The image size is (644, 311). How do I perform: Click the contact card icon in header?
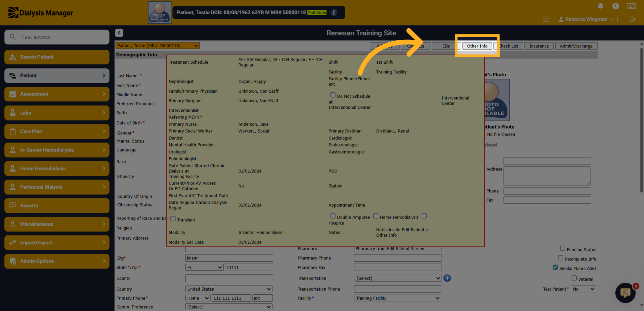click(x=631, y=6)
